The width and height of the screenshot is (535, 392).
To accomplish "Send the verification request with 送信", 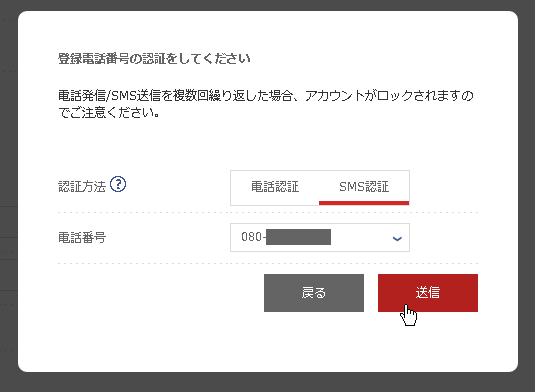I will pos(428,293).
